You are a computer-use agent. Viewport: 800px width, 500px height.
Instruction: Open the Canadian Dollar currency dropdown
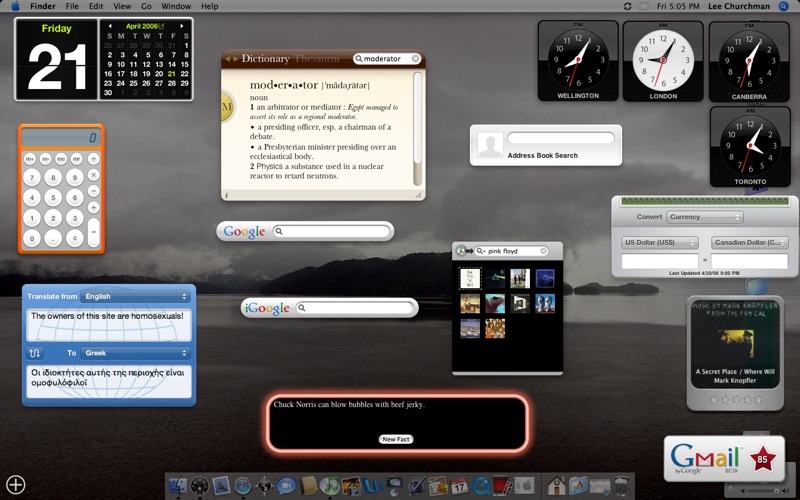[x=749, y=242]
